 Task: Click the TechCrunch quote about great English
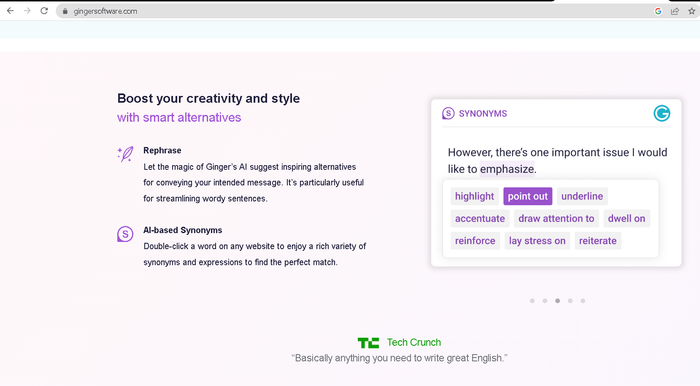point(400,358)
